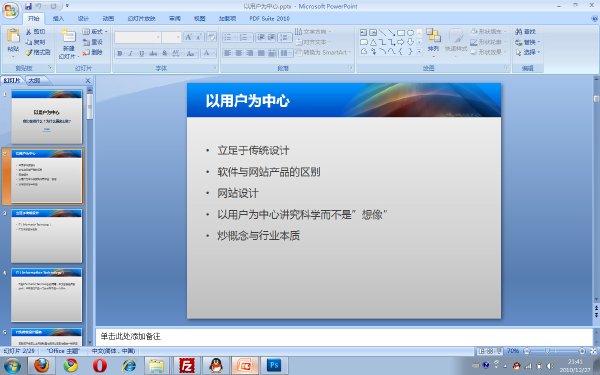Open the 选择 select dropdown
The image size is (600, 375).
[528, 52]
